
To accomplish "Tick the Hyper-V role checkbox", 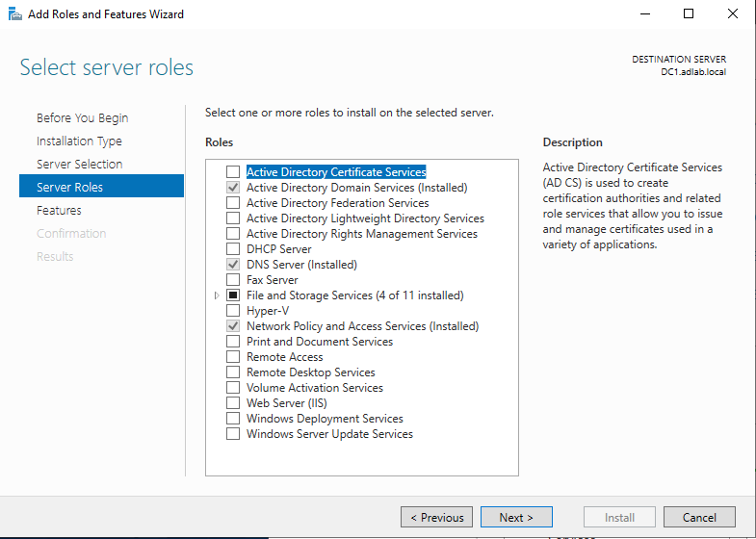I will click(x=233, y=311).
